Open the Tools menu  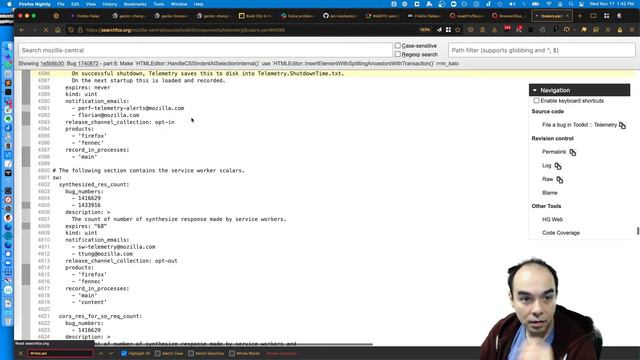click(158, 4)
